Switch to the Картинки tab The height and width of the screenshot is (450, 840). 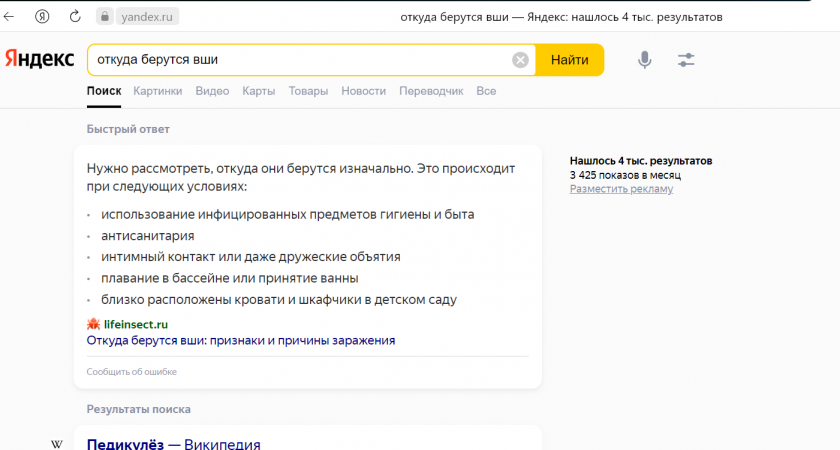pos(158,91)
